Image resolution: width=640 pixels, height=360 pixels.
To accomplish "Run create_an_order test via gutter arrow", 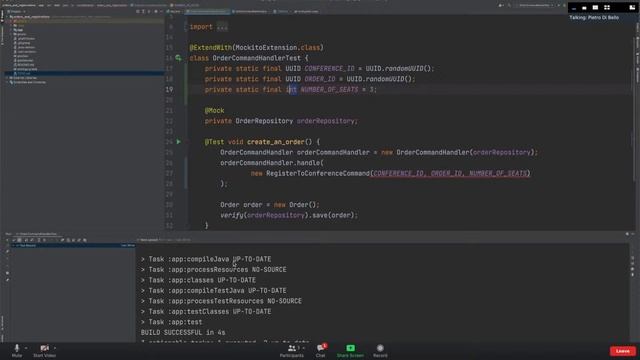I will click(178, 142).
